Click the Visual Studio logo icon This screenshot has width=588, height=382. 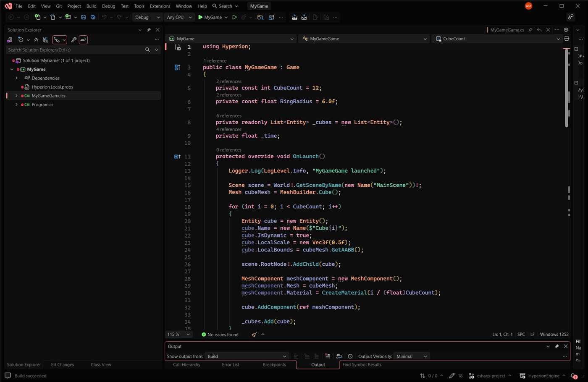(8, 6)
